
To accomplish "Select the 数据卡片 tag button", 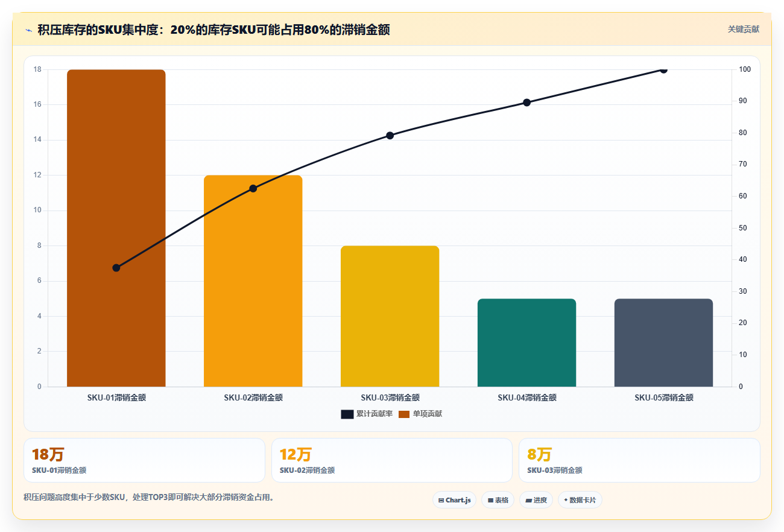I will point(580,500).
